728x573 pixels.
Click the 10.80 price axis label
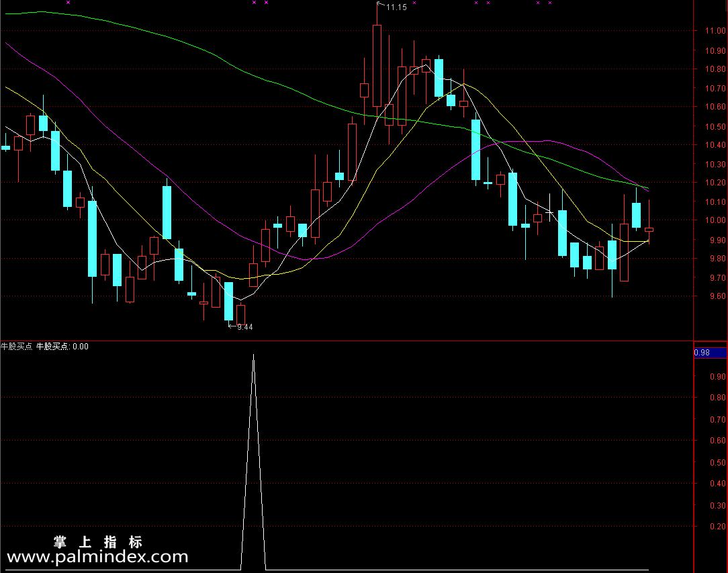coord(715,69)
